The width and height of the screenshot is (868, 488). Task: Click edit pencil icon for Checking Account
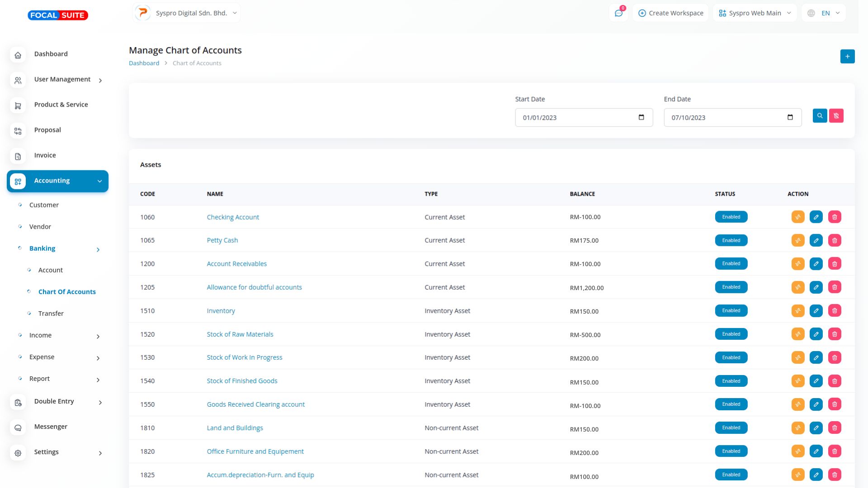[816, 217]
